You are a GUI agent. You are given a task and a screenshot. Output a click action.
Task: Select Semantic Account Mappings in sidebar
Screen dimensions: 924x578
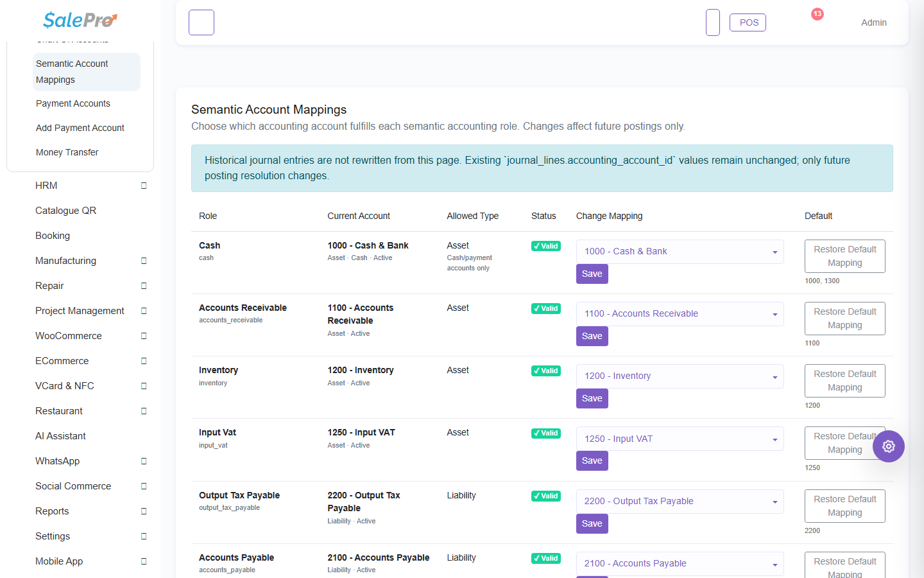click(x=87, y=72)
